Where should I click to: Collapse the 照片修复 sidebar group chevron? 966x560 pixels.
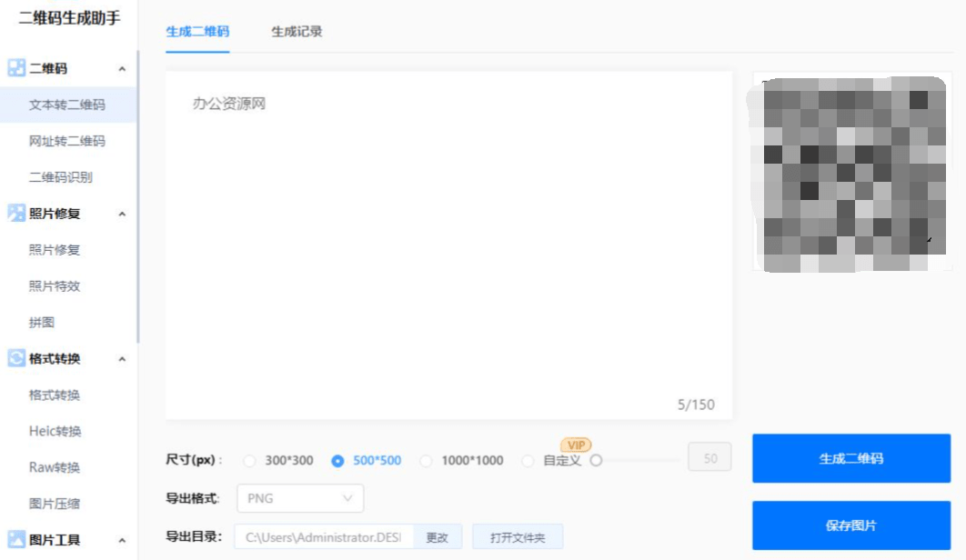coord(122,215)
